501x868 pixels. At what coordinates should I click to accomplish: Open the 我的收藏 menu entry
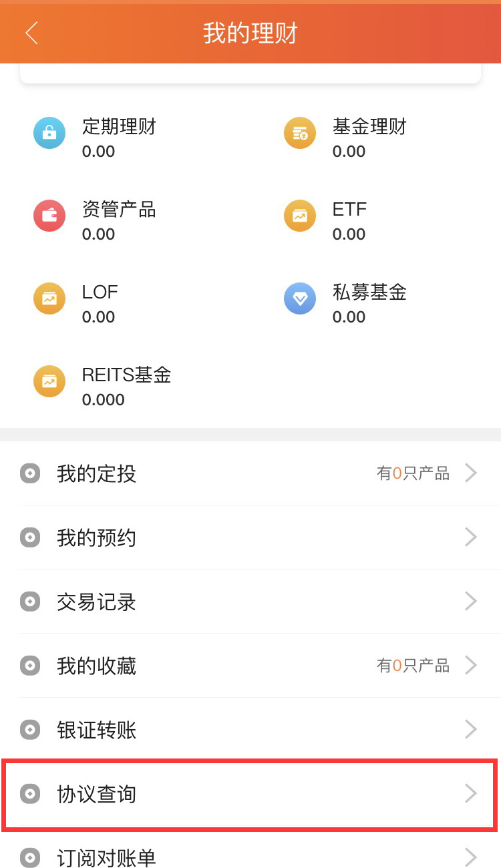click(x=97, y=666)
